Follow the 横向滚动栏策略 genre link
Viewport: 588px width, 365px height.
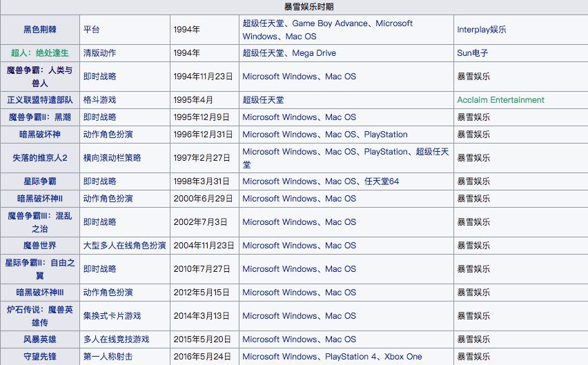[112, 158]
